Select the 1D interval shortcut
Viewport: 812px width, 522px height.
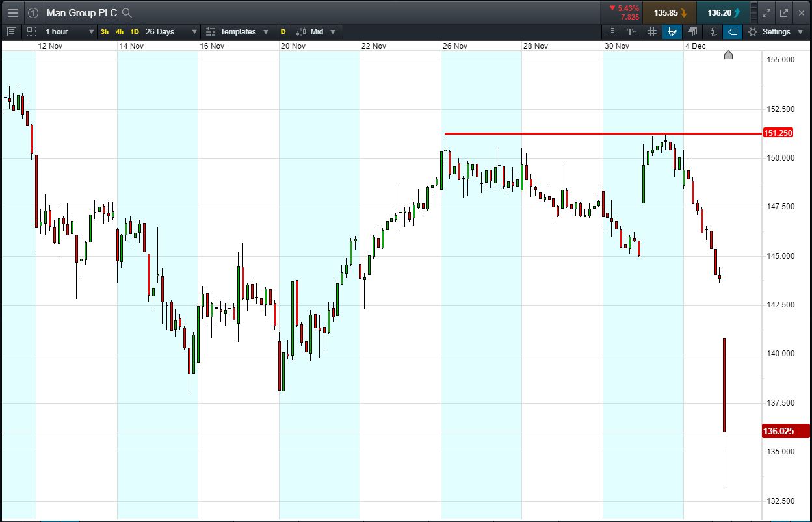pyautogui.click(x=135, y=31)
